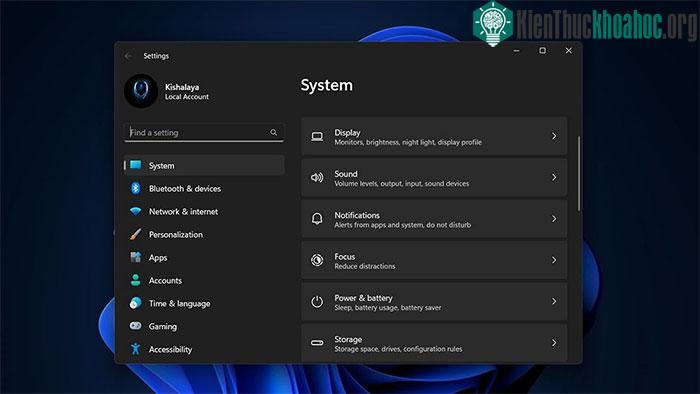Click the Personalization paintbrush icon

[x=136, y=234]
